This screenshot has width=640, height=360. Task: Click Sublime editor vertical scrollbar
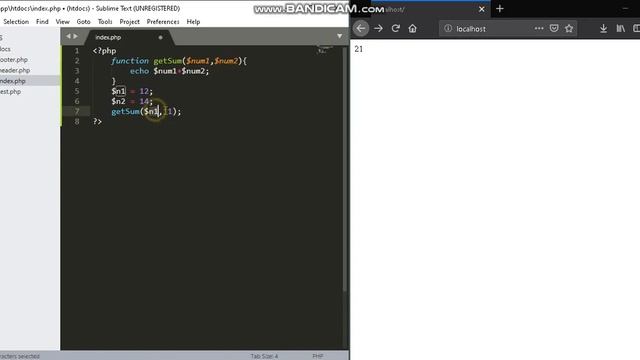pos(345,169)
